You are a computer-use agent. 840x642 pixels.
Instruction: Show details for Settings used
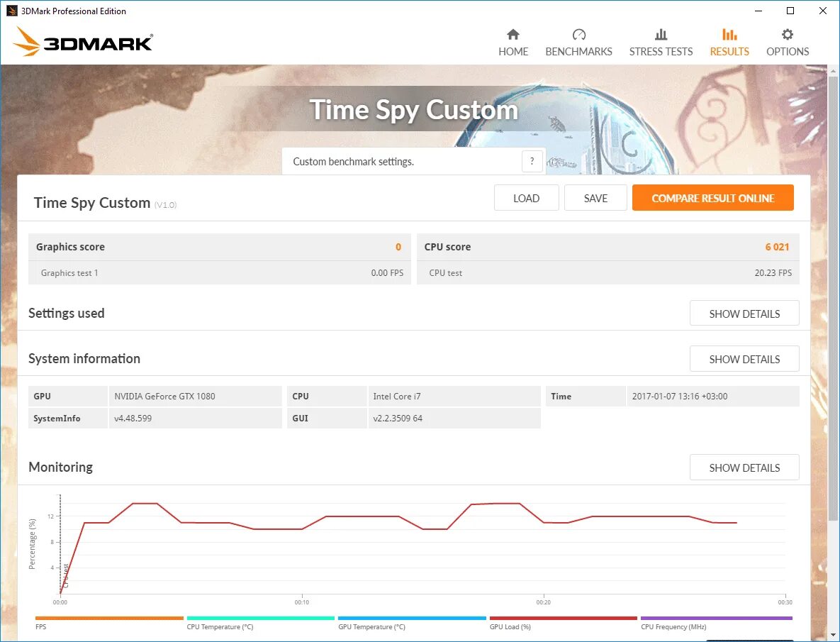click(744, 314)
